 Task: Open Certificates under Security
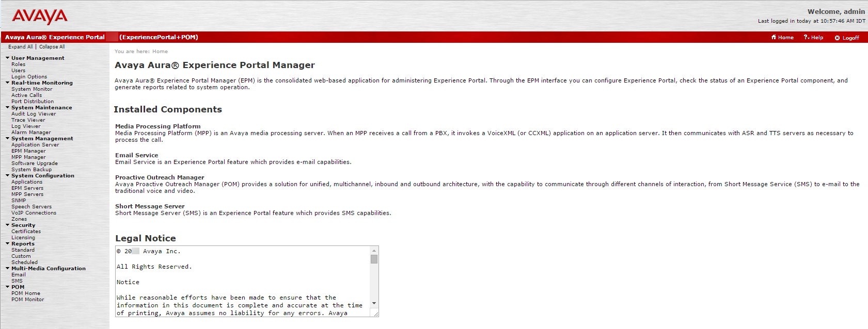click(x=26, y=232)
